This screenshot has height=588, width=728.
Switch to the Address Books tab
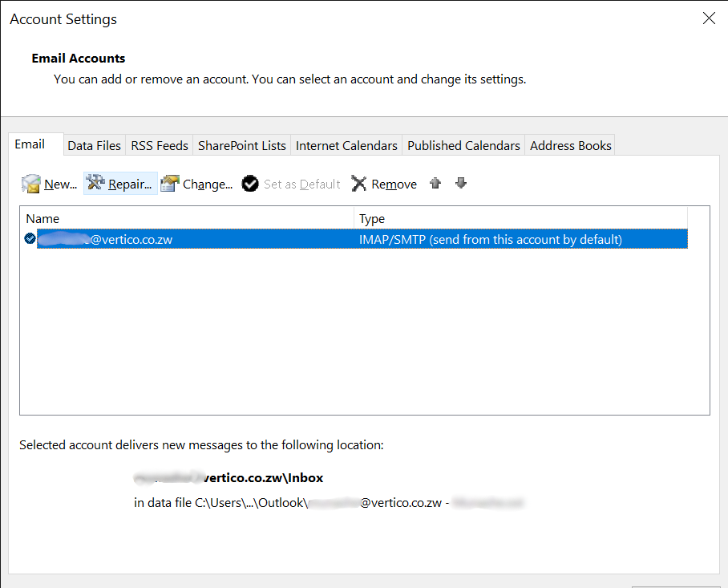(570, 145)
